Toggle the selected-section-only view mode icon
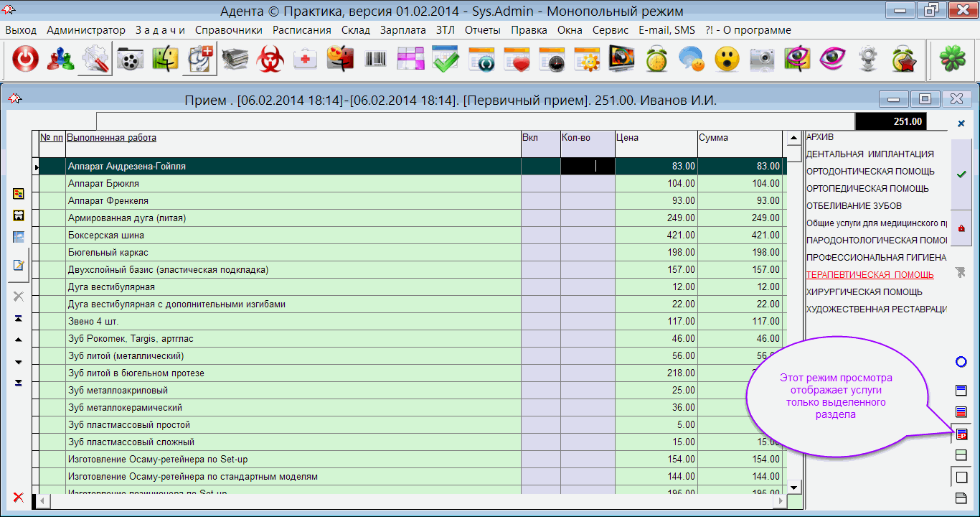The height and width of the screenshot is (517, 980). tap(961, 434)
